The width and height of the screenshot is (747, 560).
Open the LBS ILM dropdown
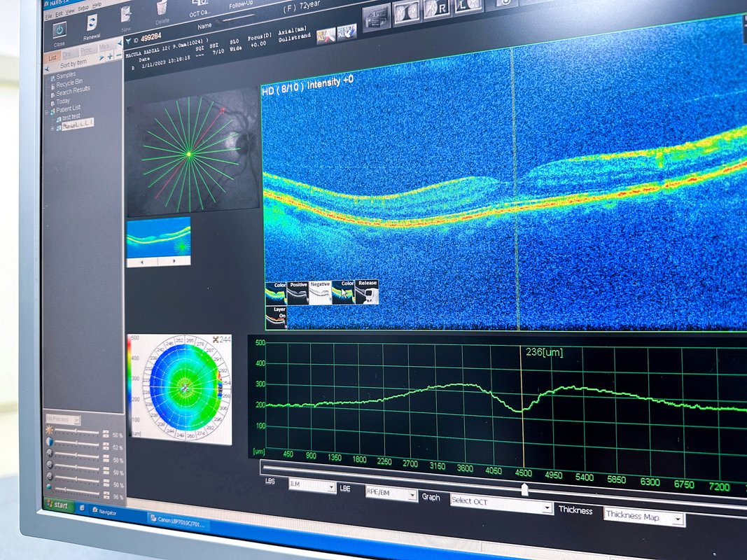tap(312, 486)
